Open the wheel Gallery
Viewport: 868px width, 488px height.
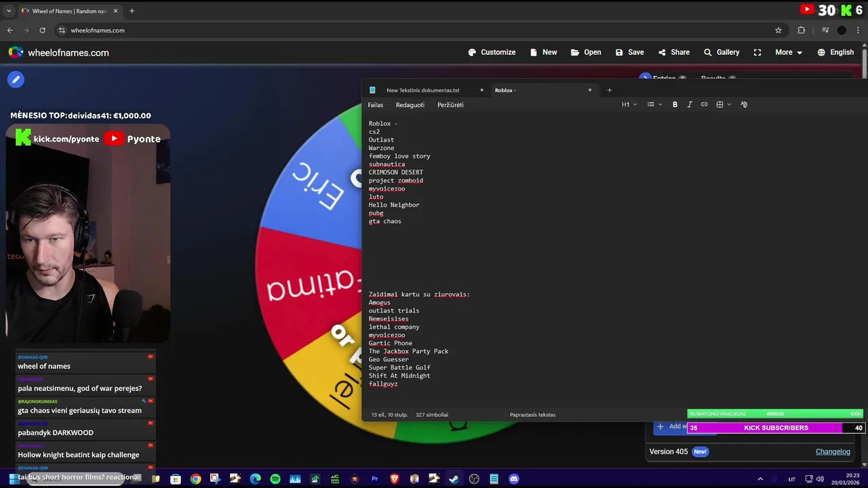pyautogui.click(x=722, y=52)
